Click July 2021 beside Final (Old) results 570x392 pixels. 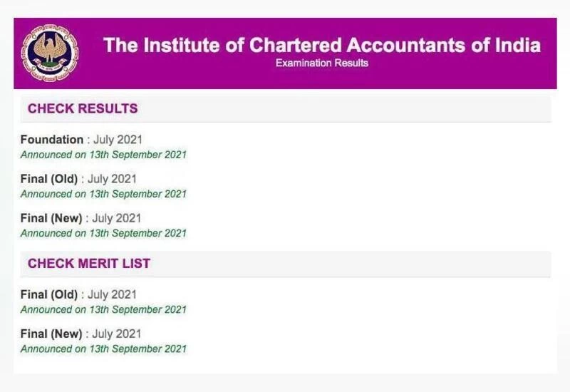(x=112, y=179)
